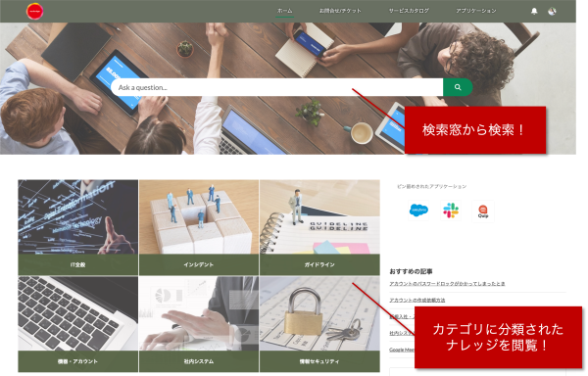
Task: Open the user profile avatar
Action: pos(552,11)
